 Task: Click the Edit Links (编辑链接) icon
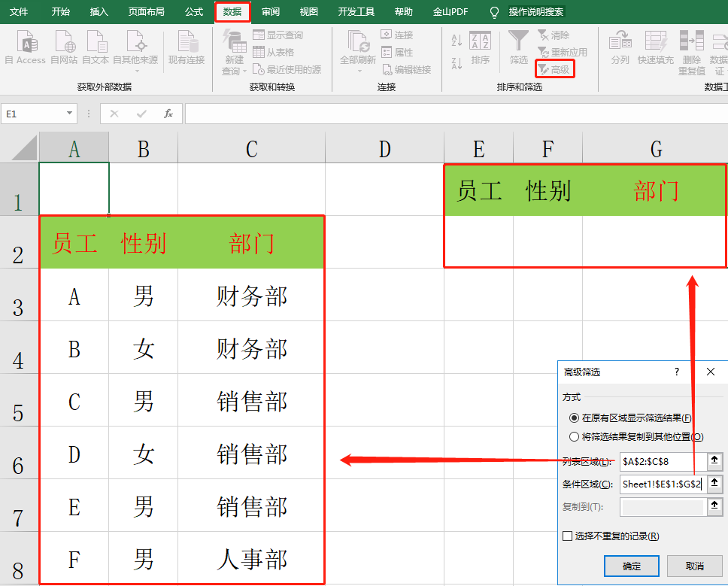[387, 70]
